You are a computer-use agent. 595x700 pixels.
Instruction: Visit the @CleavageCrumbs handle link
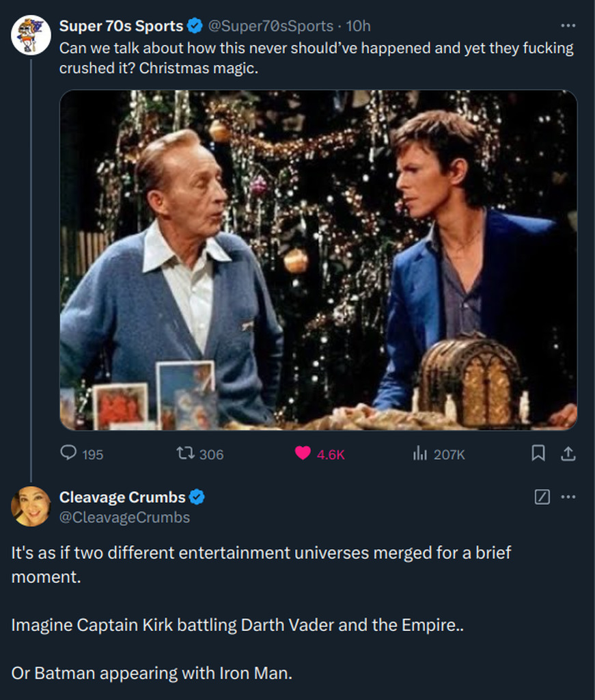pos(124,517)
